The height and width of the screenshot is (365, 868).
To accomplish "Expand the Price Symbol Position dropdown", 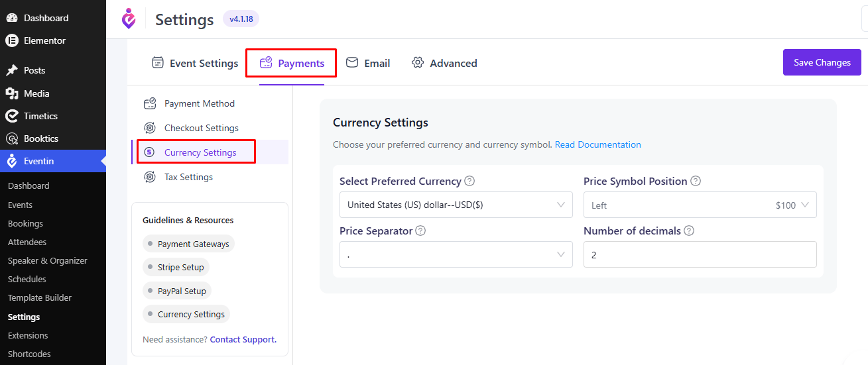I will pyautogui.click(x=700, y=205).
